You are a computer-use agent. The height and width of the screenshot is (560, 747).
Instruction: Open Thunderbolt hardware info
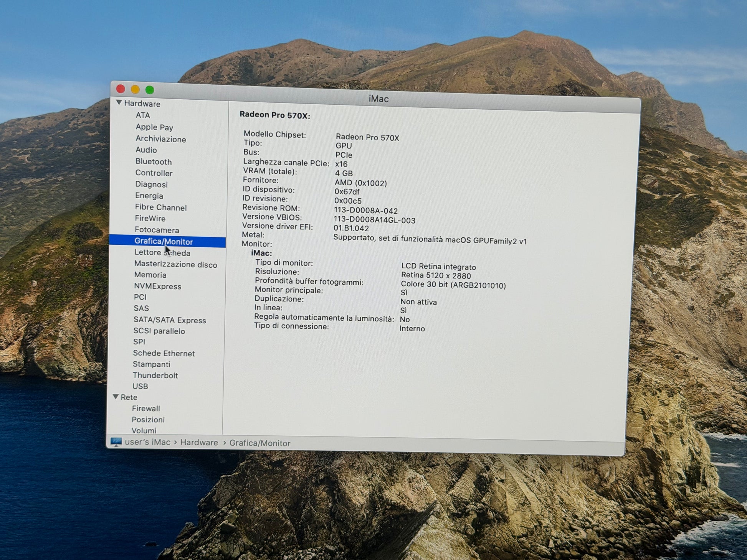pyautogui.click(x=155, y=376)
